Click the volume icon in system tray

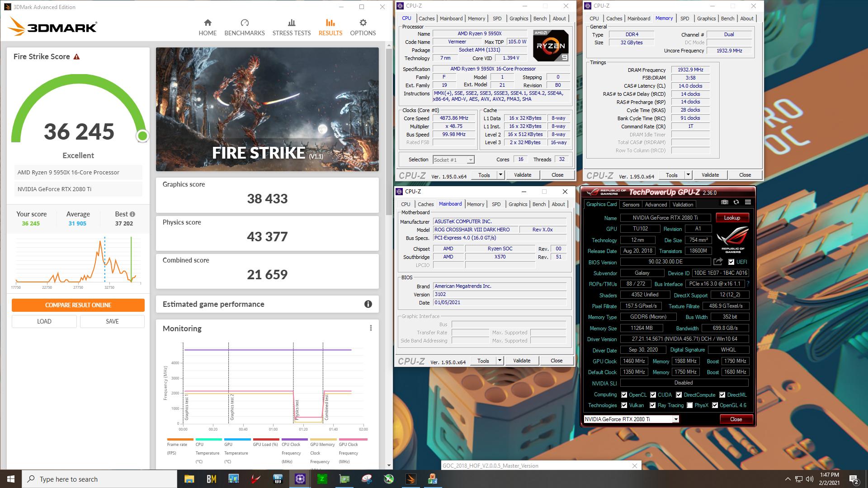click(810, 479)
